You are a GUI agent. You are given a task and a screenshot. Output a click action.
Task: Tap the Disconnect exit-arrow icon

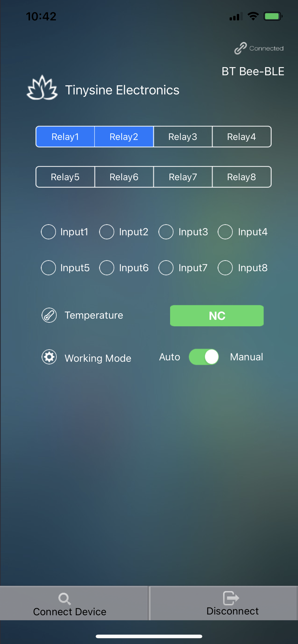point(231,598)
